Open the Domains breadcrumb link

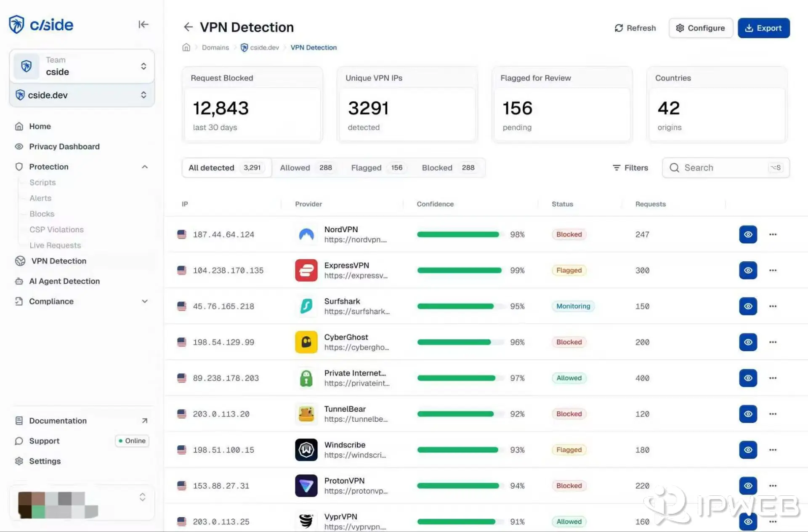click(x=215, y=48)
